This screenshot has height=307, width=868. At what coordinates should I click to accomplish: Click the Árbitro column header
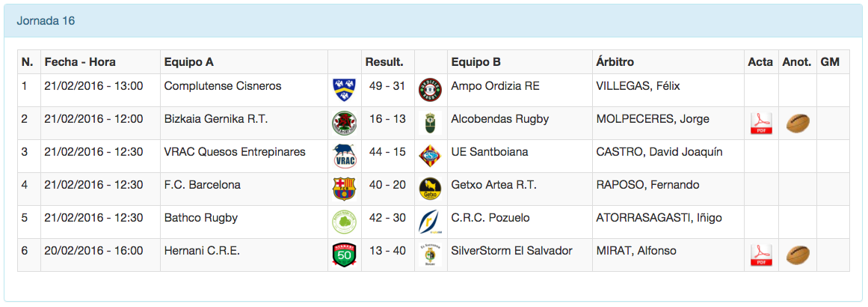615,62
